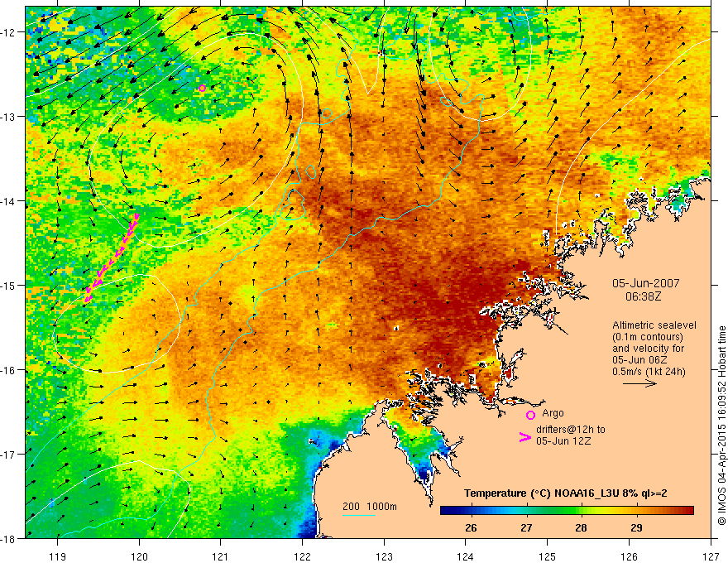The height and width of the screenshot is (563, 728).
Task: Click the '-12' latitude axis label
Action: [9, 32]
